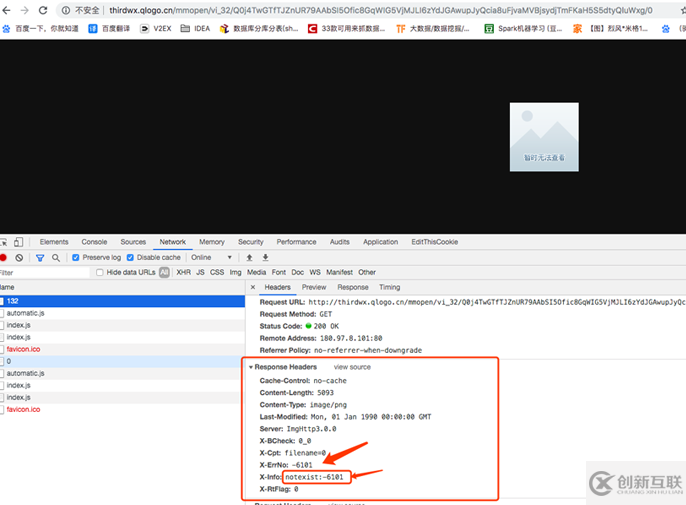Click the X-Info value notexist:-6101
This screenshot has height=505, width=686.
point(315,477)
